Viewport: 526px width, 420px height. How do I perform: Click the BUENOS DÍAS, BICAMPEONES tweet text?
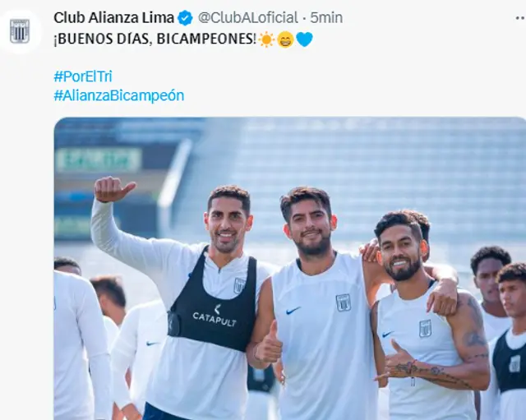[x=155, y=39]
